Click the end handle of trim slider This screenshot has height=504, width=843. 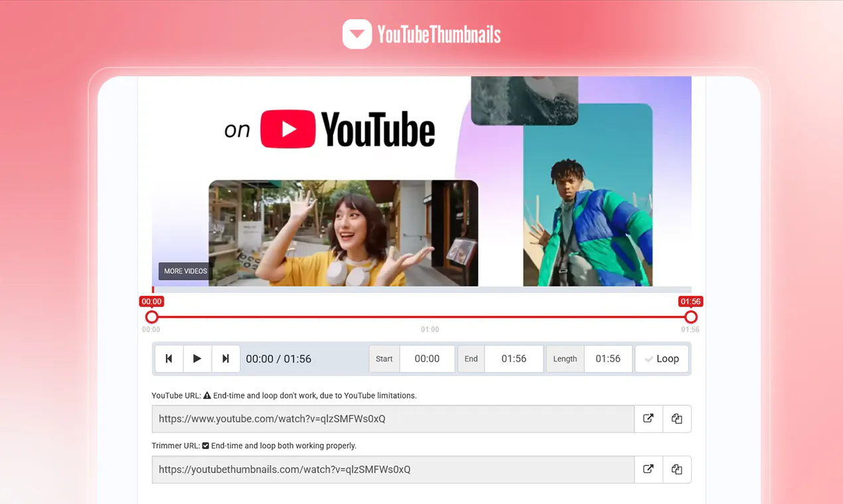[x=691, y=317]
